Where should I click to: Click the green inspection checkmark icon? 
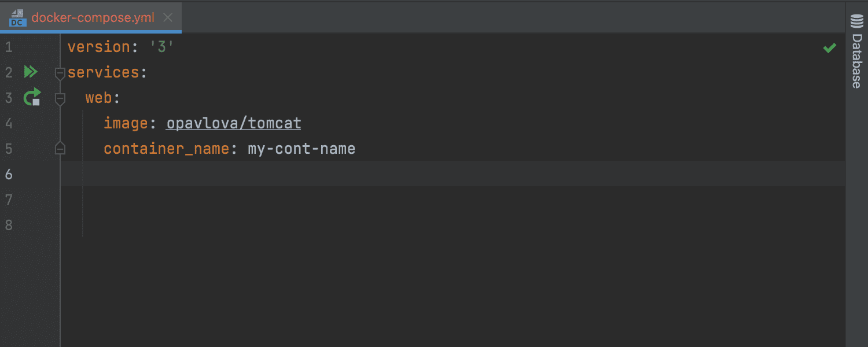click(x=830, y=48)
